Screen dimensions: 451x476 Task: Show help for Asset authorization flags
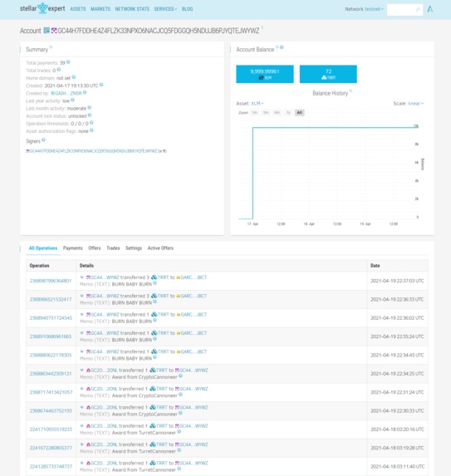click(x=91, y=130)
